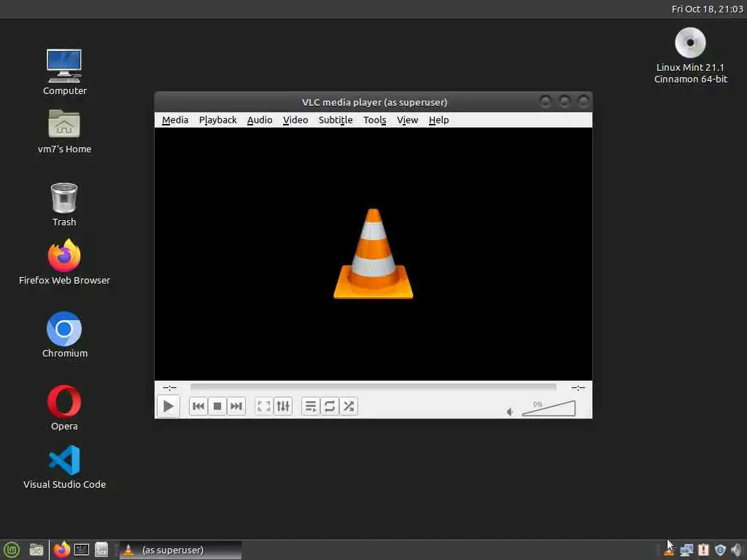The image size is (747, 560).
Task: Open the Subtitle menu
Action: 336,120
